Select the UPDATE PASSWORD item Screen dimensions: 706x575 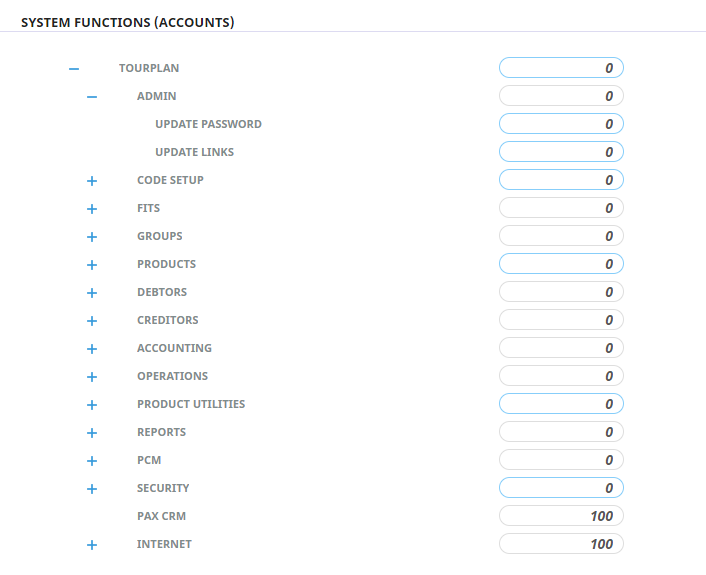click(208, 125)
